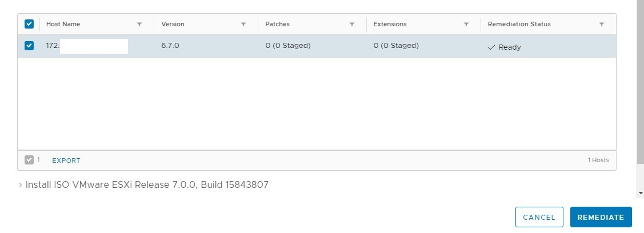Select the 6.7.0 version cell

pyautogui.click(x=170, y=46)
